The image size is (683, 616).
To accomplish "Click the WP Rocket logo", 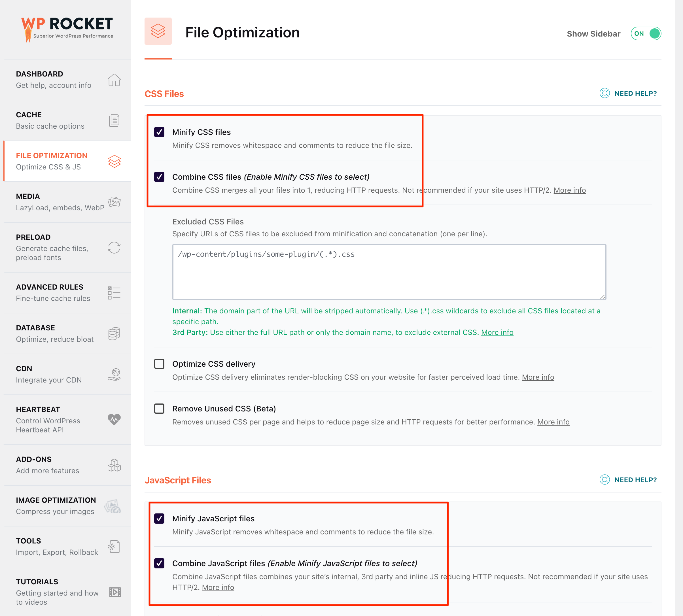I will [x=67, y=29].
